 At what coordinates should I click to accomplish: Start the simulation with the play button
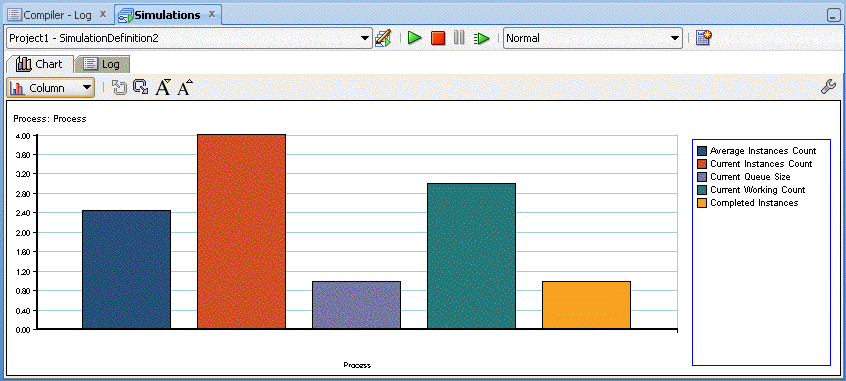click(x=414, y=38)
